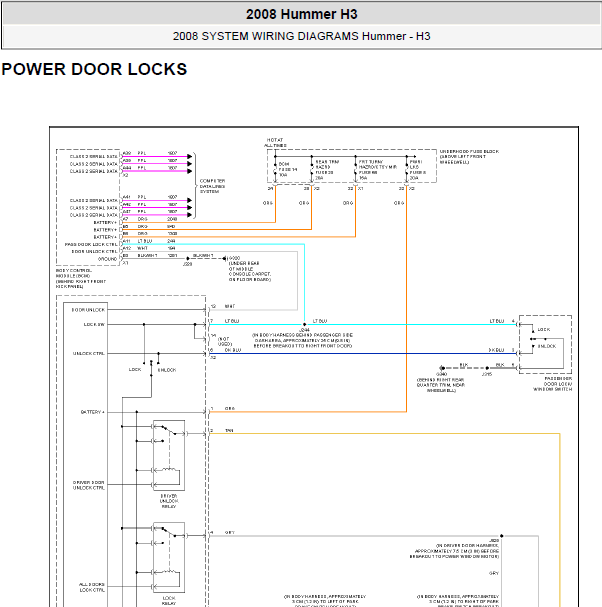Image resolution: width=602 pixels, height=607 pixels.
Task: Click the 'PASSENGER DOOR LOCK/WINDOW SWITCH' label
Action: (552, 384)
